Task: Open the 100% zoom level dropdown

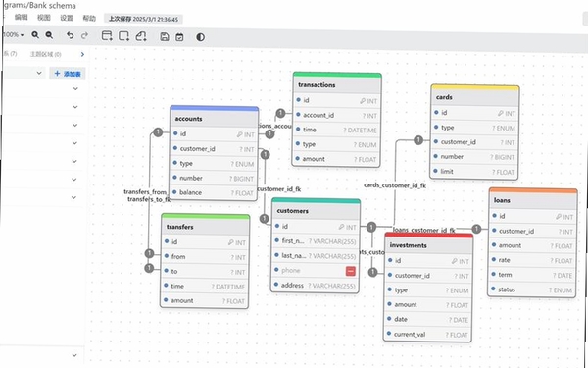Action: (14, 35)
